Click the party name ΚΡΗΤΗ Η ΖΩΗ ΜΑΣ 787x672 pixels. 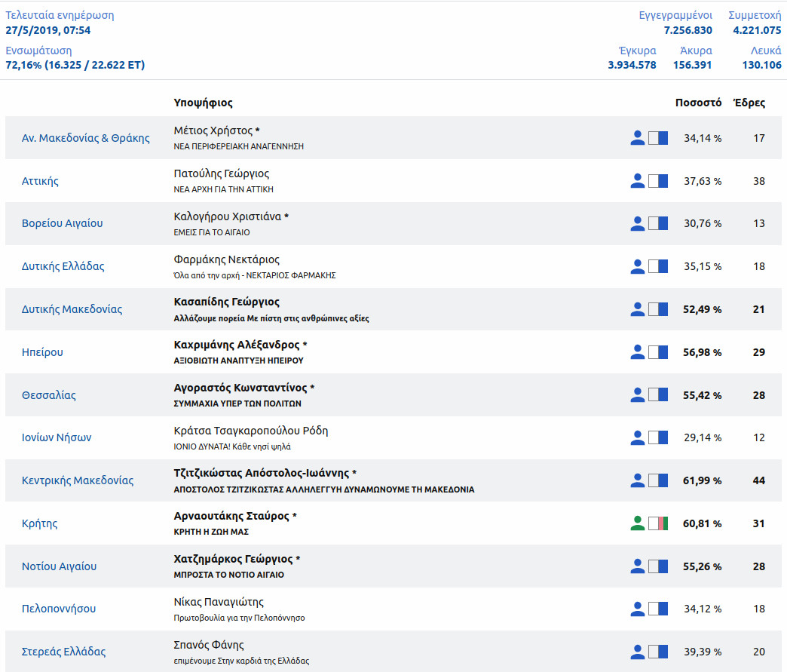(211, 532)
